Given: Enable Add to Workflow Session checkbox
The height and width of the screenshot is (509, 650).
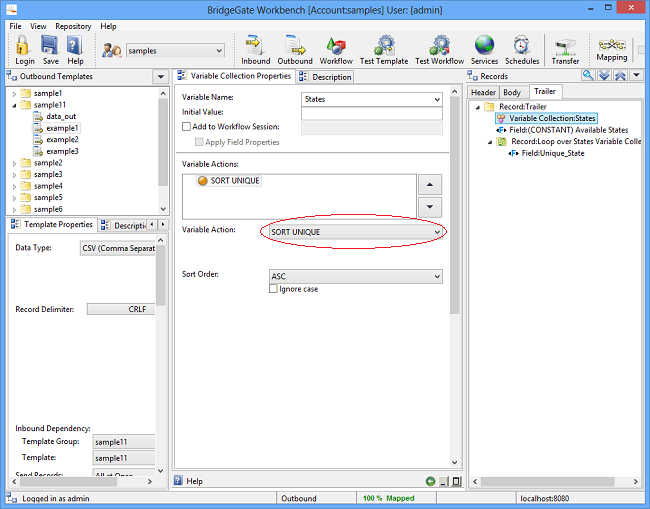Looking at the screenshot, I should [x=187, y=127].
